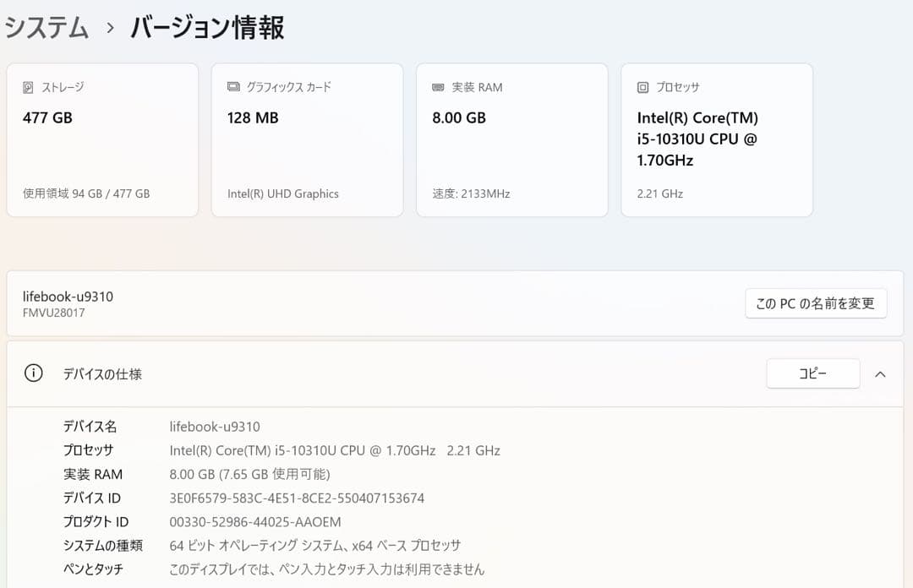The image size is (913, 588).
Task: Click the graphics card icon above 128 MB
Action: click(x=232, y=86)
